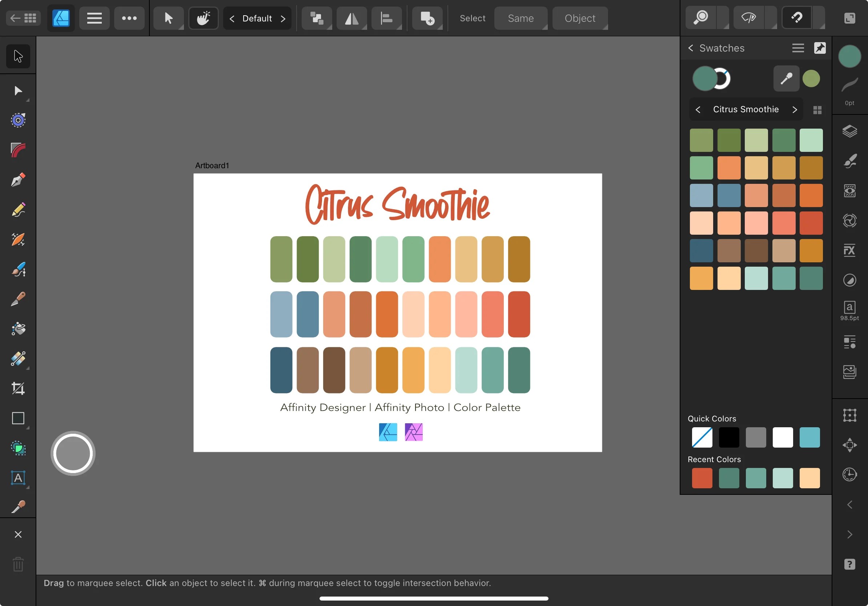Viewport: 868px width, 606px height.
Task: Select the Vector Crop tool
Action: [x=18, y=388]
